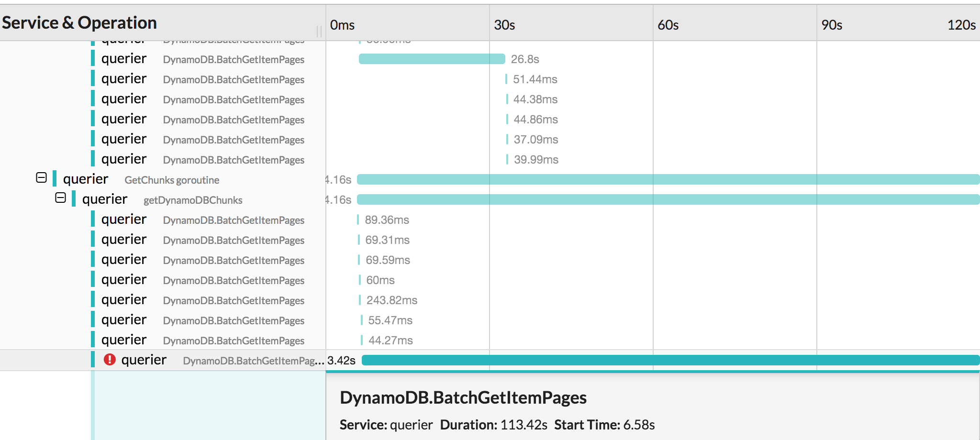Click the Start Time: 6.58s value
The width and height of the screenshot is (980, 440).
click(604, 425)
